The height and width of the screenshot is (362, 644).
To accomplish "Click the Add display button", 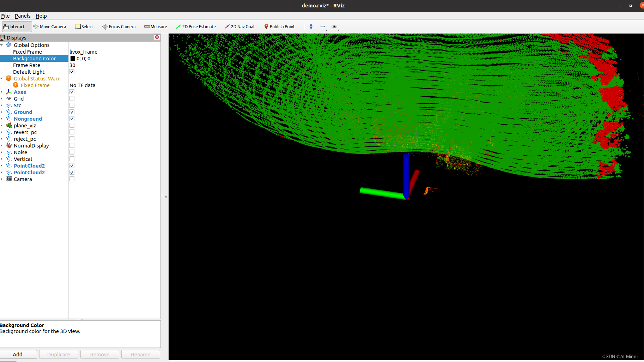I will click(x=18, y=354).
